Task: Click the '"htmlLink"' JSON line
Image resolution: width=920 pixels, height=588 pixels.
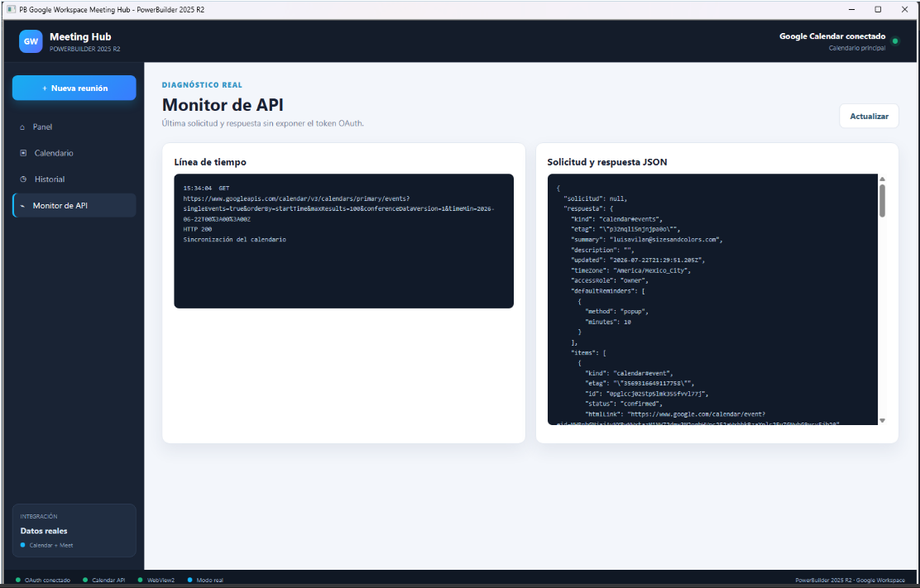Action: click(675, 414)
